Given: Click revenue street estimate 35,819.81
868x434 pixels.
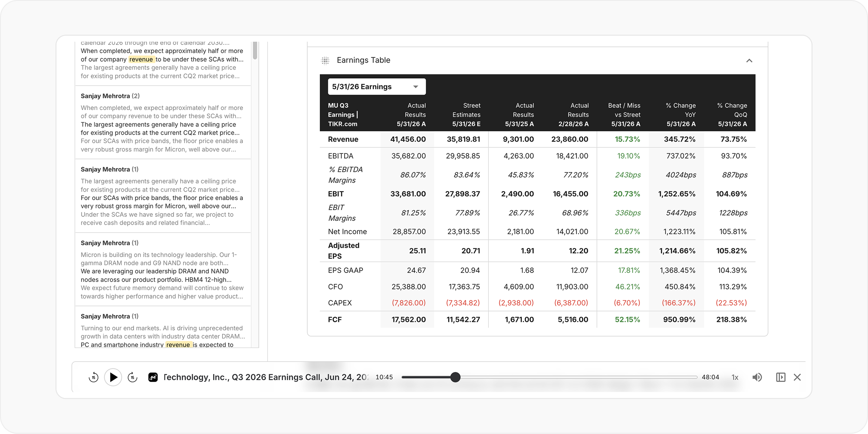Looking at the screenshot, I should click(464, 139).
